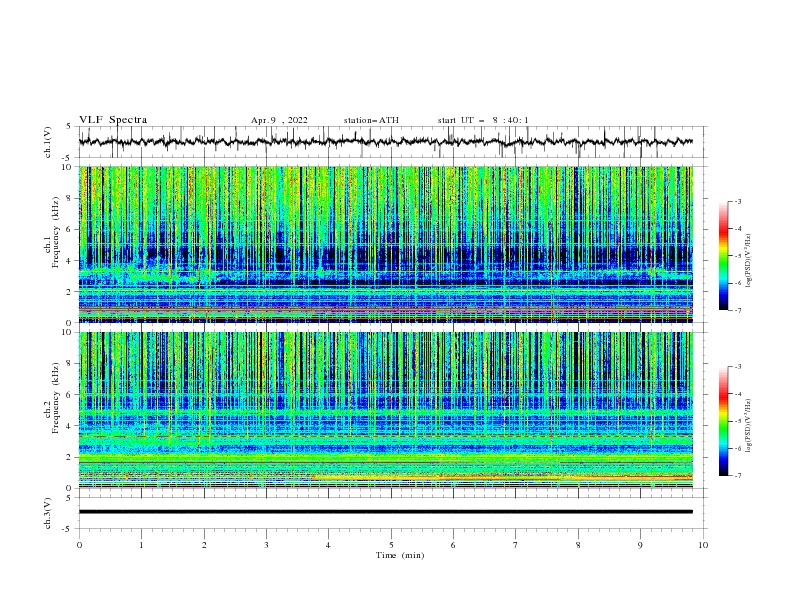Click time axis tick label "5"
Image resolution: width=792 pixels, height=612 pixels.
(391, 545)
